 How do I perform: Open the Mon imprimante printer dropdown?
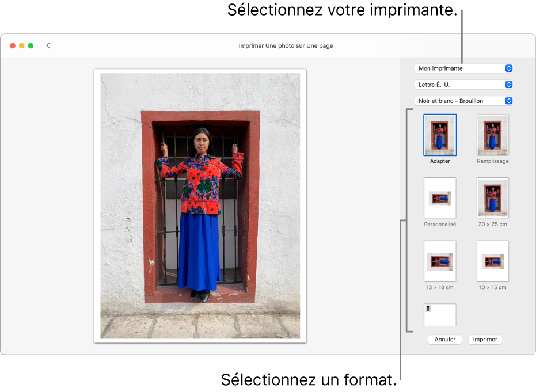[464, 68]
